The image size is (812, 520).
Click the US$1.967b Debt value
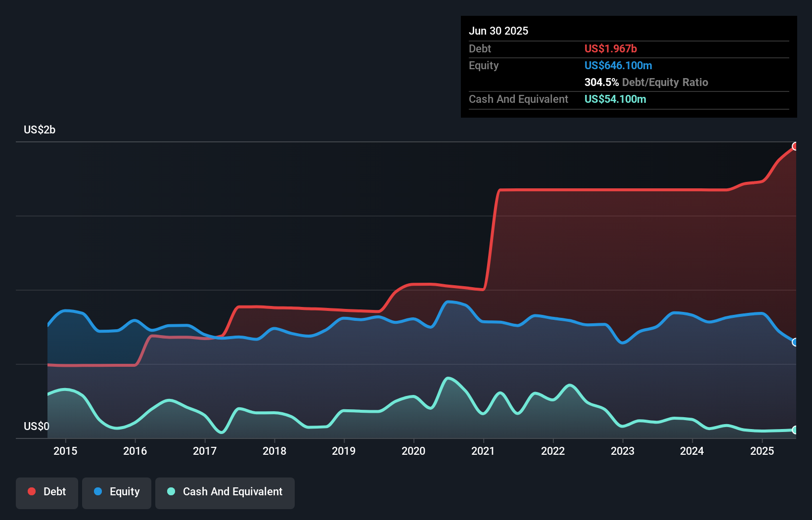611,48
